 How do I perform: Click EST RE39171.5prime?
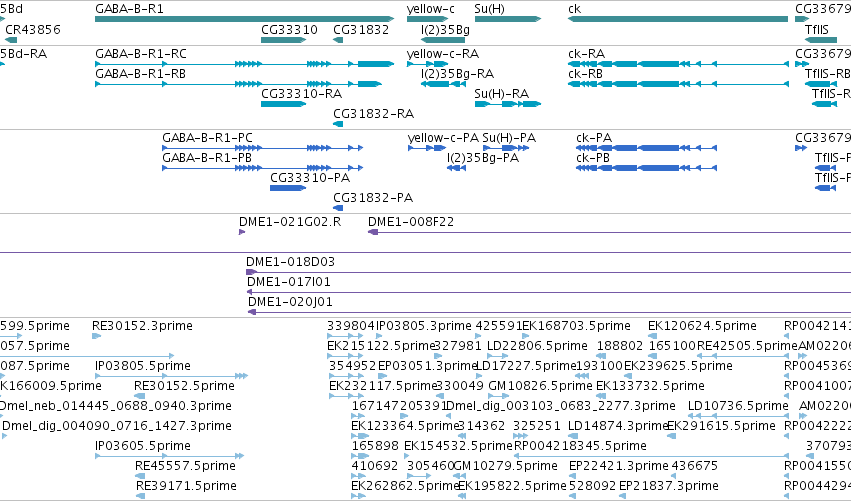point(186,487)
